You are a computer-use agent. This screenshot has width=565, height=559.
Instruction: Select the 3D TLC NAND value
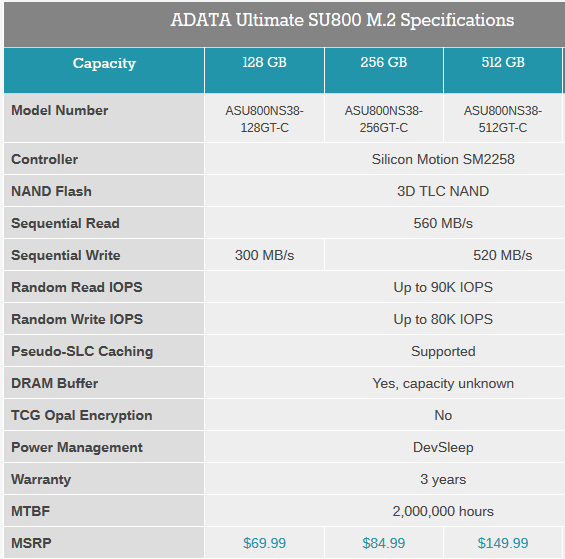tap(443, 191)
